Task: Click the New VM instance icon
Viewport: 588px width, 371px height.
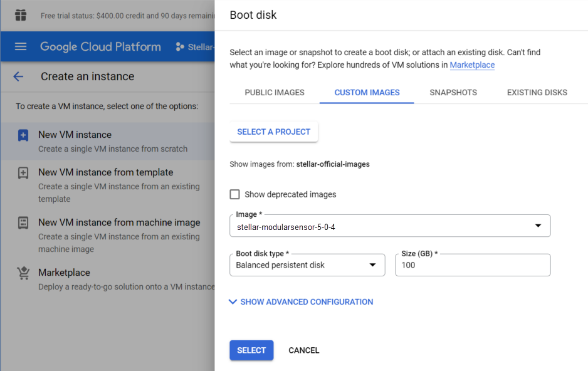Action: 23,135
